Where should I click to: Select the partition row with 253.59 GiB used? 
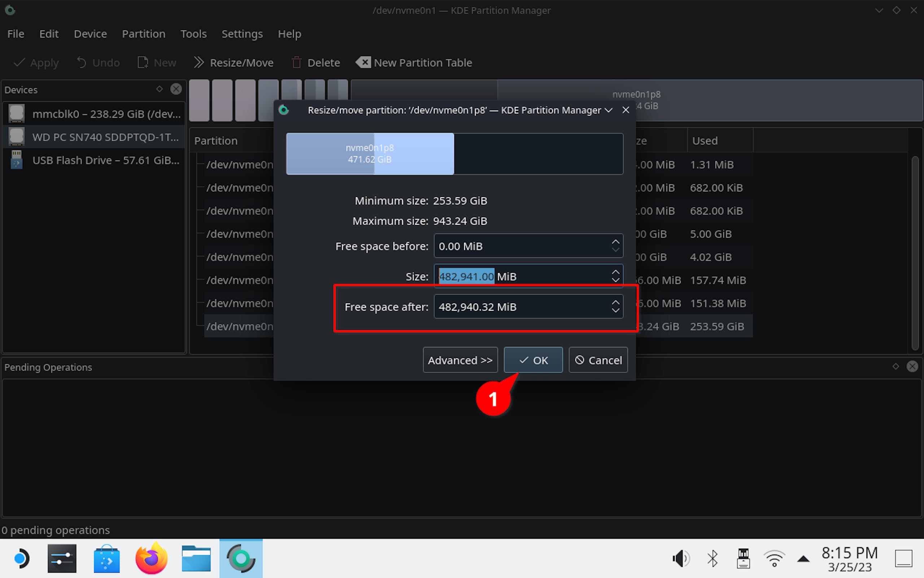click(x=478, y=326)
